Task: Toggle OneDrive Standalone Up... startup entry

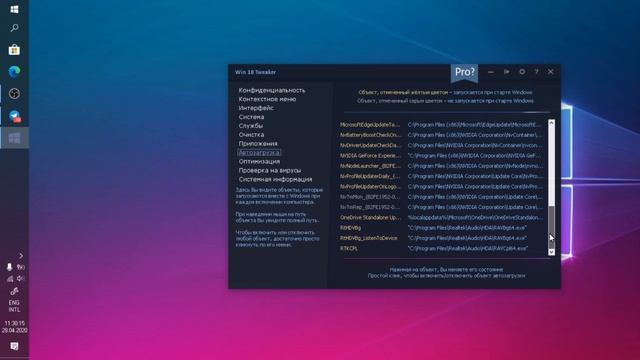Action: (x=370, y=218)
